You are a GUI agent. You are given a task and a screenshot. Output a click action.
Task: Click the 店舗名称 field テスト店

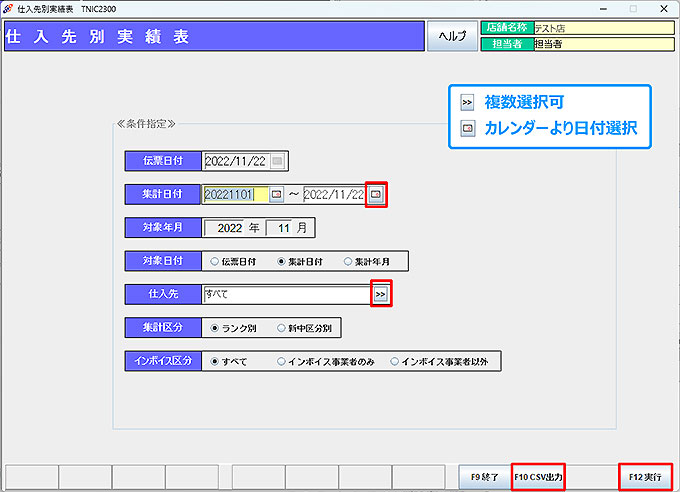[604, 28]
